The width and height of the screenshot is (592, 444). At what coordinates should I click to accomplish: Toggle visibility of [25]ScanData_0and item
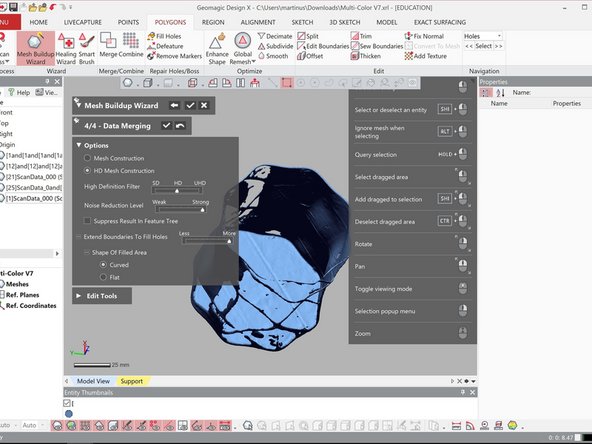pyautogui.click(x=2, y=187)
